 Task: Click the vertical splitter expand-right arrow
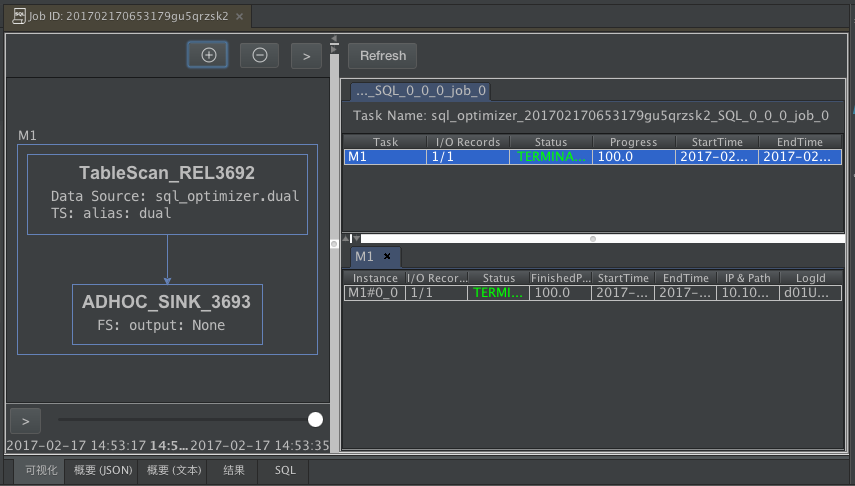coord(334,49)
